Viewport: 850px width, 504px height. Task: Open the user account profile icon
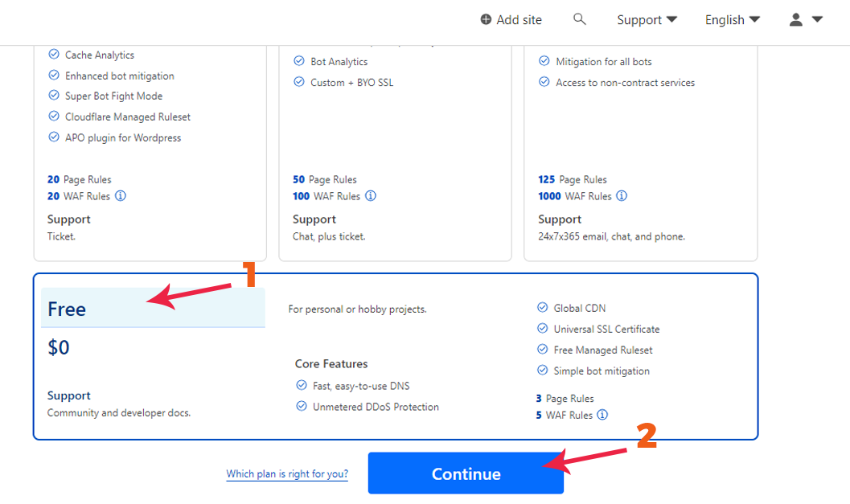point(796,19)
